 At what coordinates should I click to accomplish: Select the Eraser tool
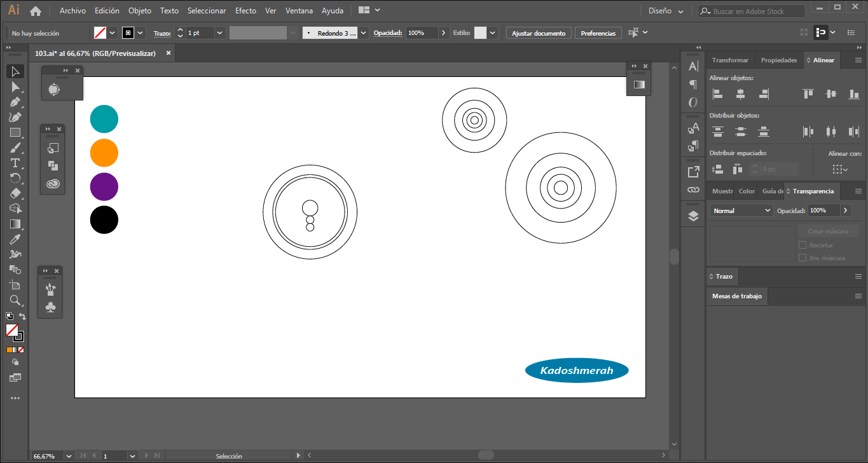click(x=15, y=193)
